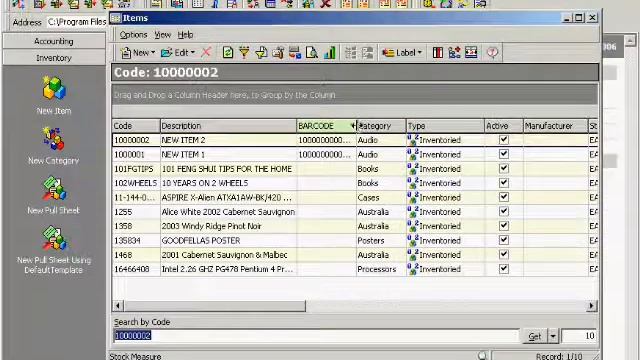Click the Items window title icon

(x=116, y=18)
